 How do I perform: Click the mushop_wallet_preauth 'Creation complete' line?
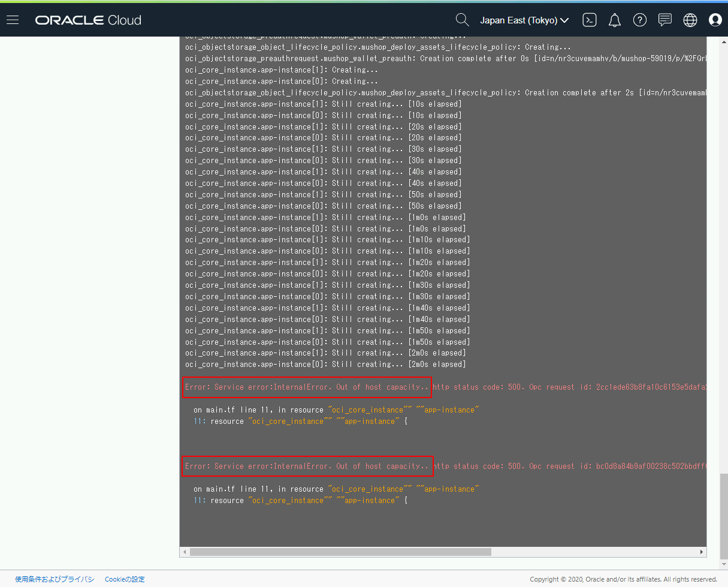(x=446, y=59)
